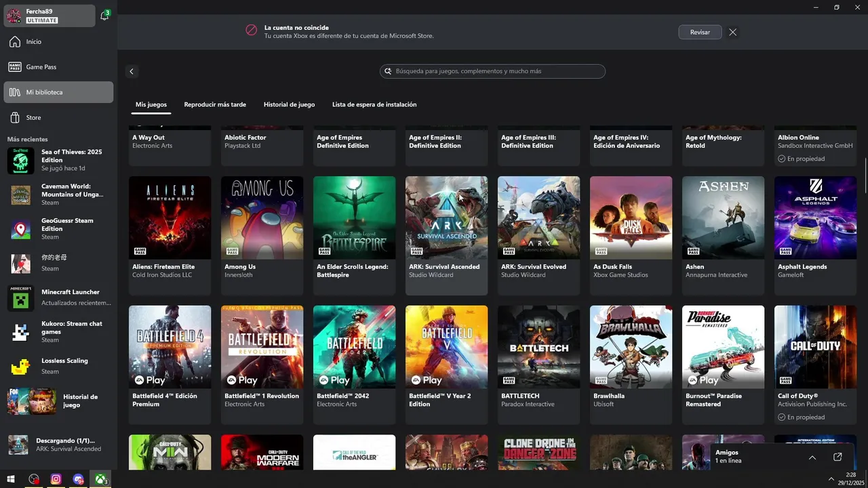868x488 pixels.
Task: Show hidden system tray icons
Action: 831,479
